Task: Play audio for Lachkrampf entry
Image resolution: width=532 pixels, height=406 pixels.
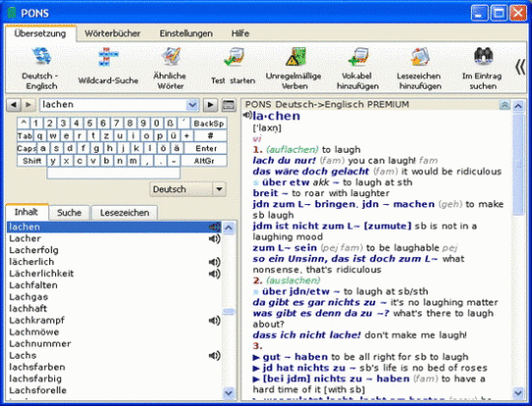Action: pos(215,320)
